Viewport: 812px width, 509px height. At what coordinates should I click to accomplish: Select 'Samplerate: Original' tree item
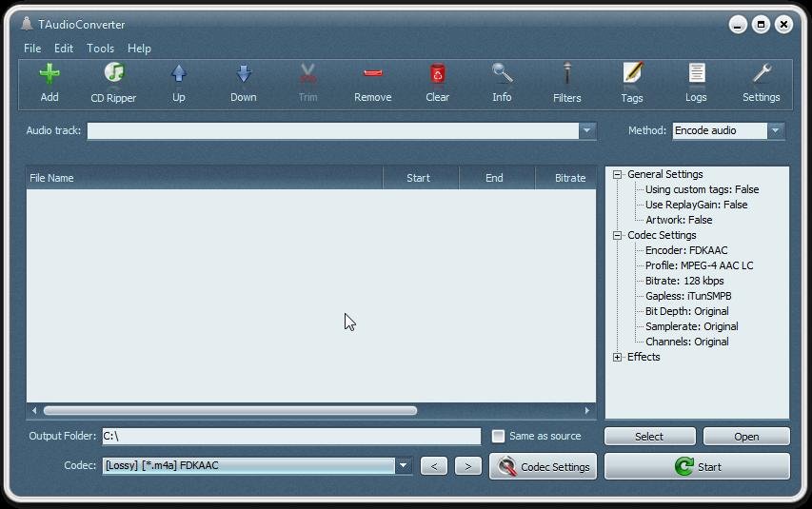click(x=691, y=326)
